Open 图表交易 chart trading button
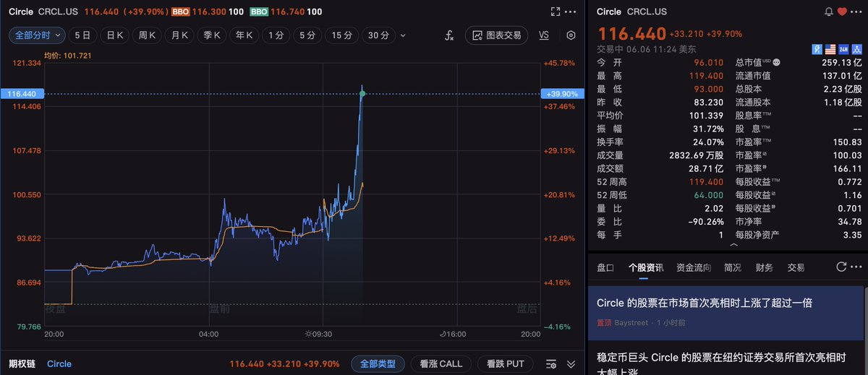Viewport: 868px width, 375px height. point(496,35)
